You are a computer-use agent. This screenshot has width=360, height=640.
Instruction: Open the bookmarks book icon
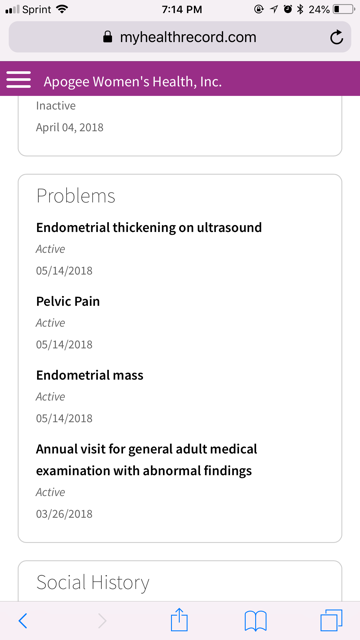(256, 621)
